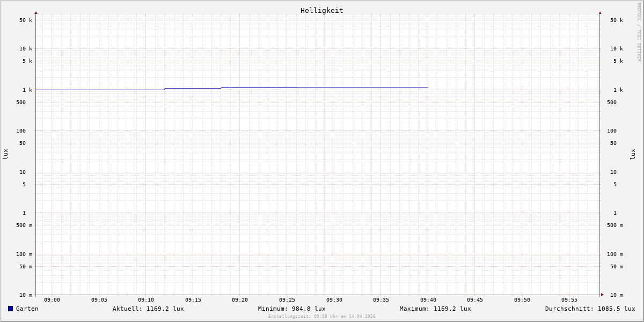Click the blue line's end at 09:40
644x322 pixels.
point(428,87)
